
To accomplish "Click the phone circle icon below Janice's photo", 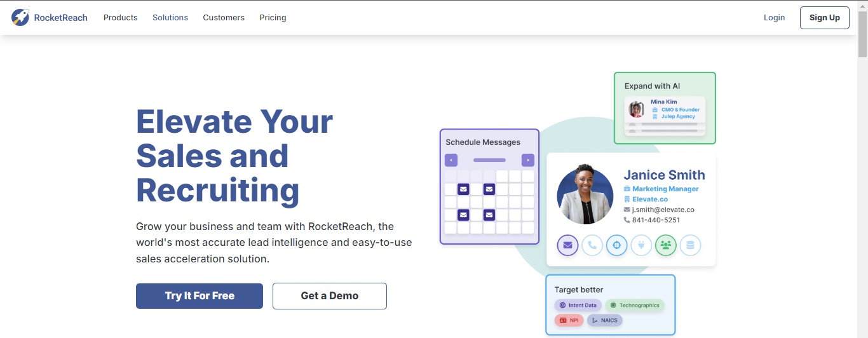I will 592,245.
